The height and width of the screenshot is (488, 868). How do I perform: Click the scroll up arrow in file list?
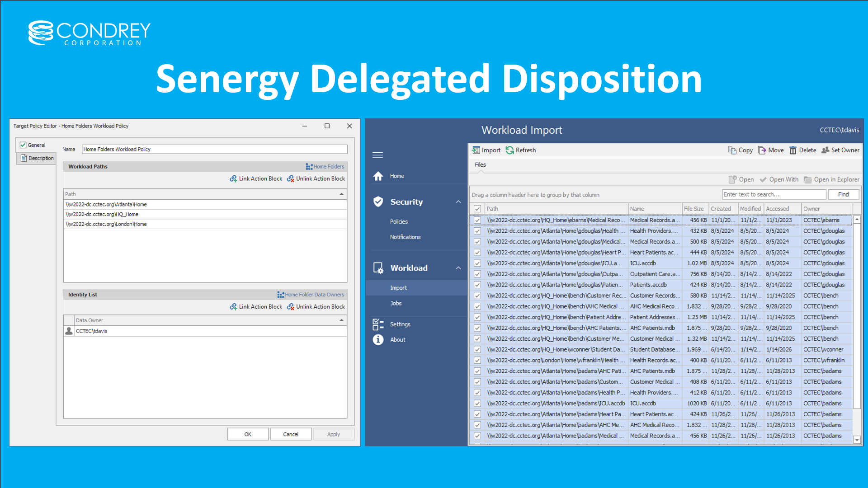(857, 220)
